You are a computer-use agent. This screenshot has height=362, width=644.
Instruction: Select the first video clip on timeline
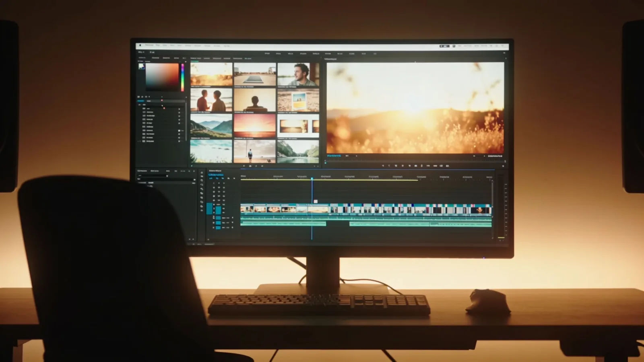(247, 209)
